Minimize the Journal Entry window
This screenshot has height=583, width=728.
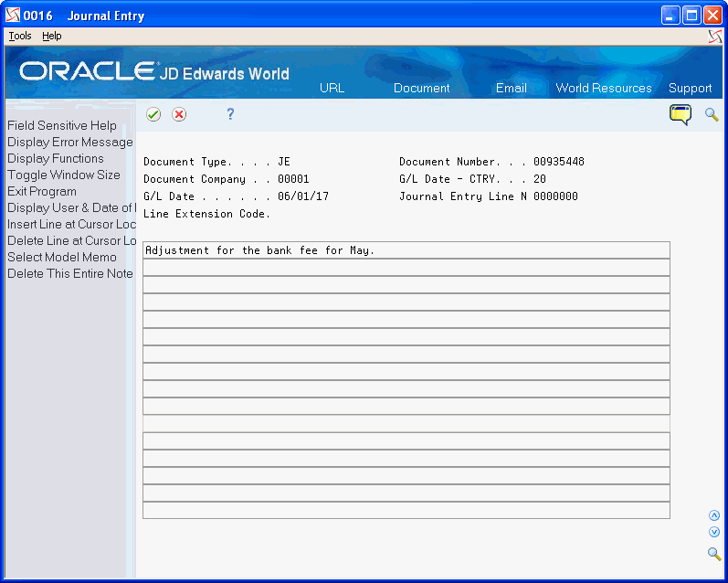(670, 16)
